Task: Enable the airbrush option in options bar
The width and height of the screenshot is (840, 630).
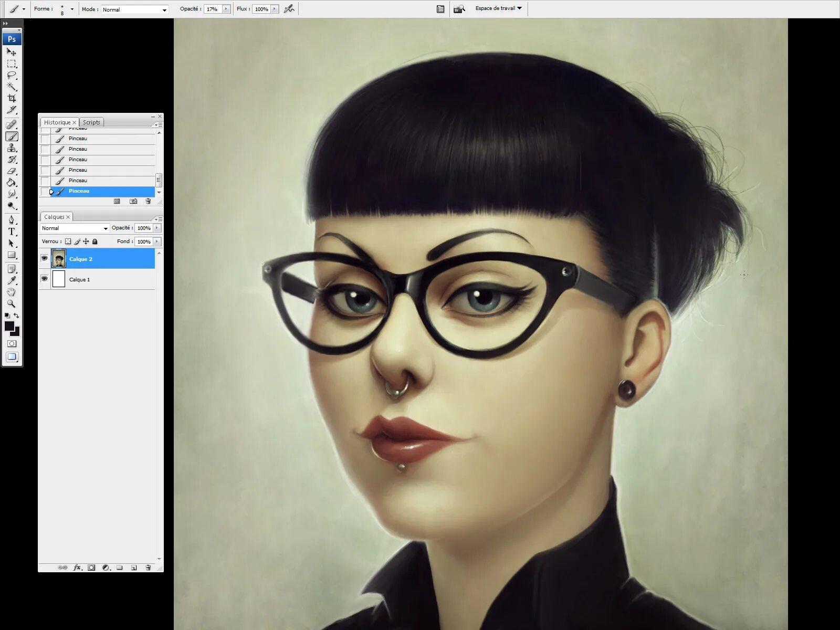Action: (289, 9)
